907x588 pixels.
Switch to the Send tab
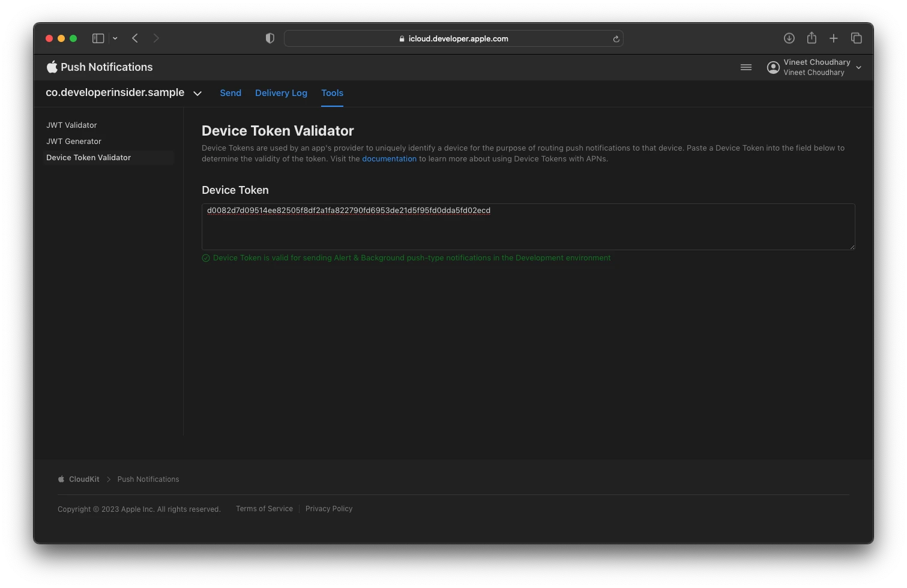pyautogui.click(x=231, y=93)
